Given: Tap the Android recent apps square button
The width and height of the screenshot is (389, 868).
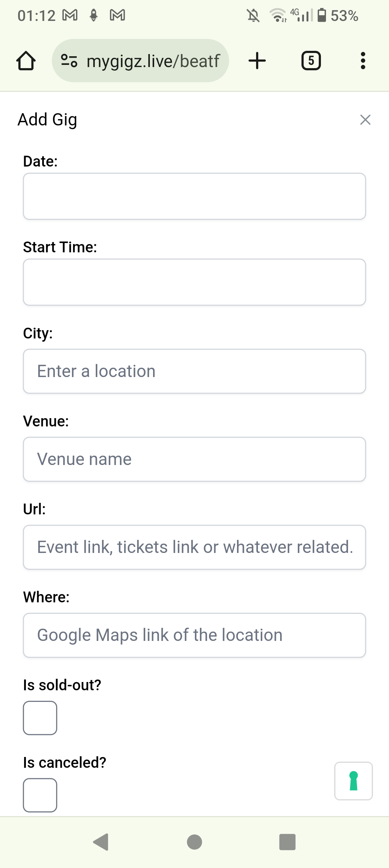Looking at the screenshot, I should tap(287, 842).
